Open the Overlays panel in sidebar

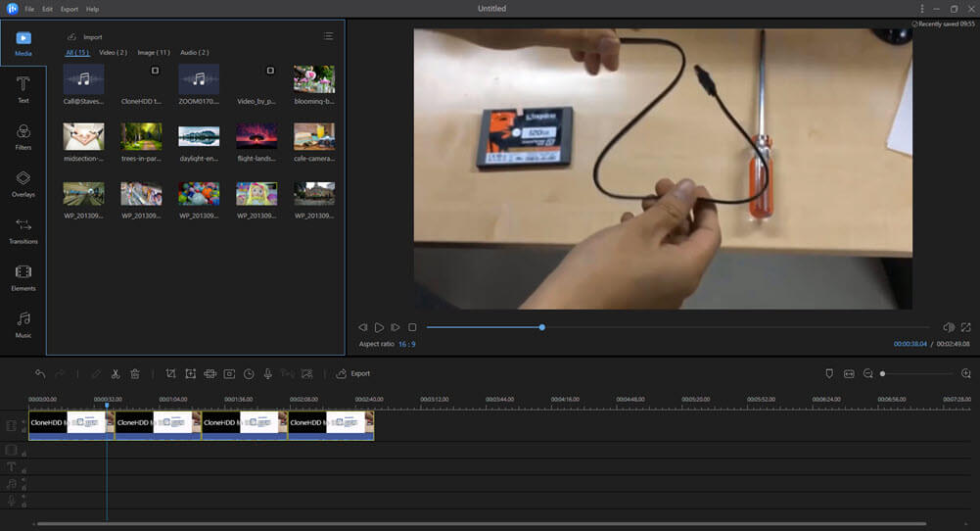coord(23,184)
